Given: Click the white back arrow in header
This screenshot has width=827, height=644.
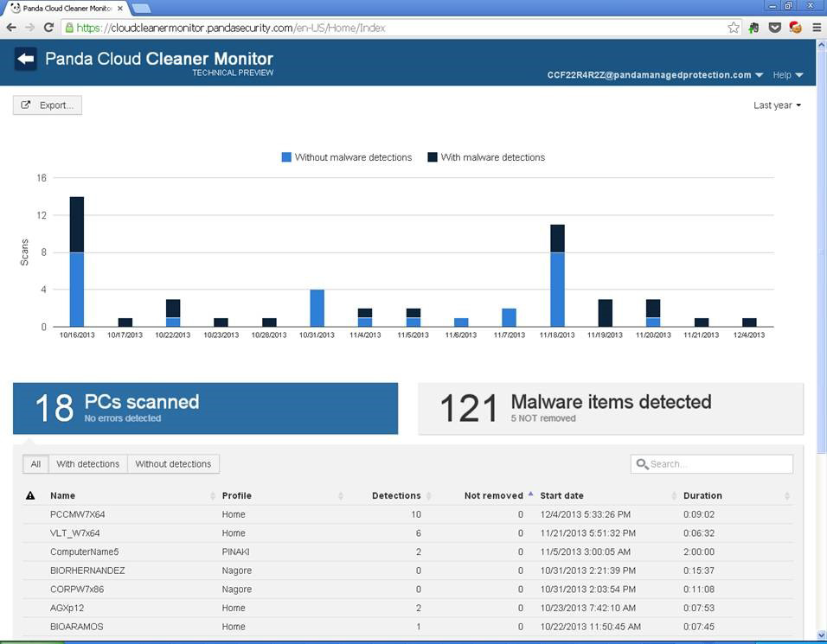Looking at the screenshot, I should 25,59.
